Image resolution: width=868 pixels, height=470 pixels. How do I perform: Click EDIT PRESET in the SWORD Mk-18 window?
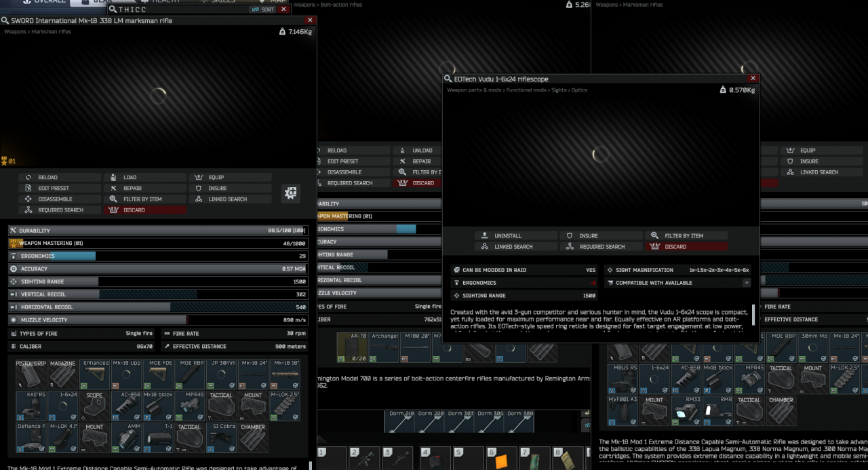tap(60, 189)
